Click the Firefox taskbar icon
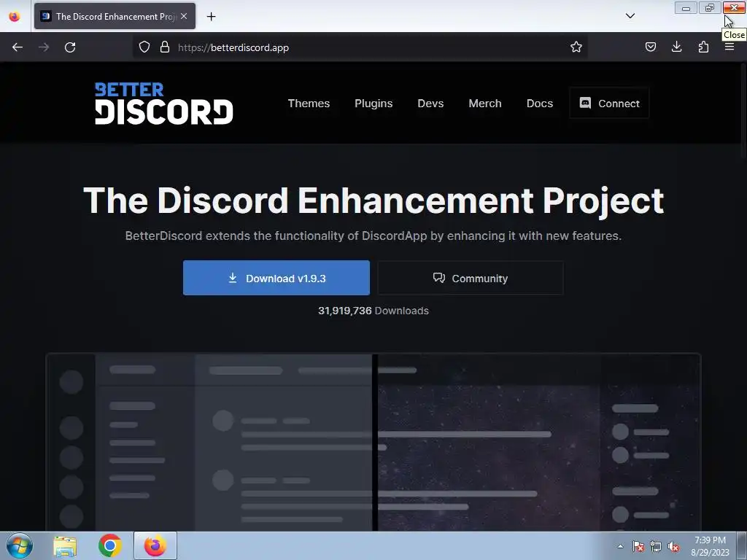This screenshot has height=560, width=747. pyautogui.click(x=155, y=545)
